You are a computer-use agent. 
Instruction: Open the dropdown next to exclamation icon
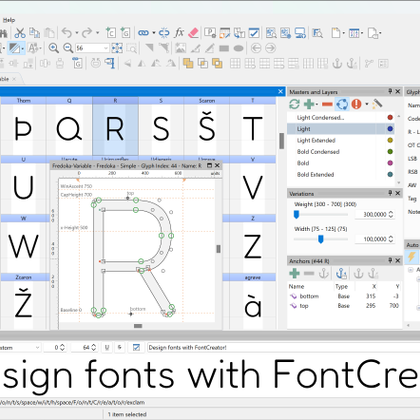(367, 104)
